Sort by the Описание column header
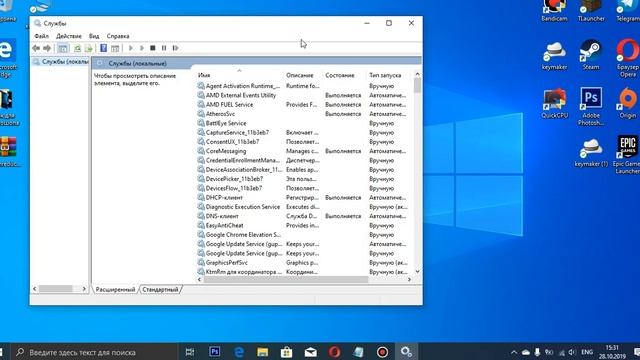Image resolution: width=640 pixels, height=360 pixels. coord(300,75)
